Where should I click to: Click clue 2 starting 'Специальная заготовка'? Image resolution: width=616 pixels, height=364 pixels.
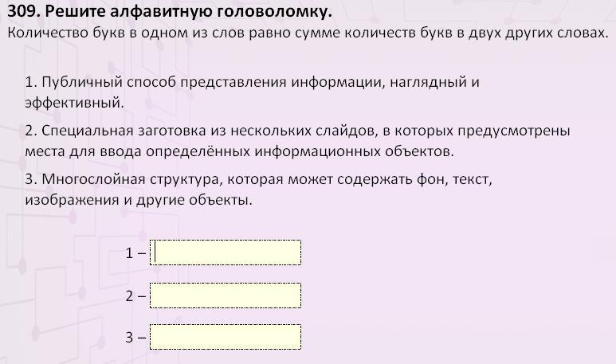coord(297,141)
